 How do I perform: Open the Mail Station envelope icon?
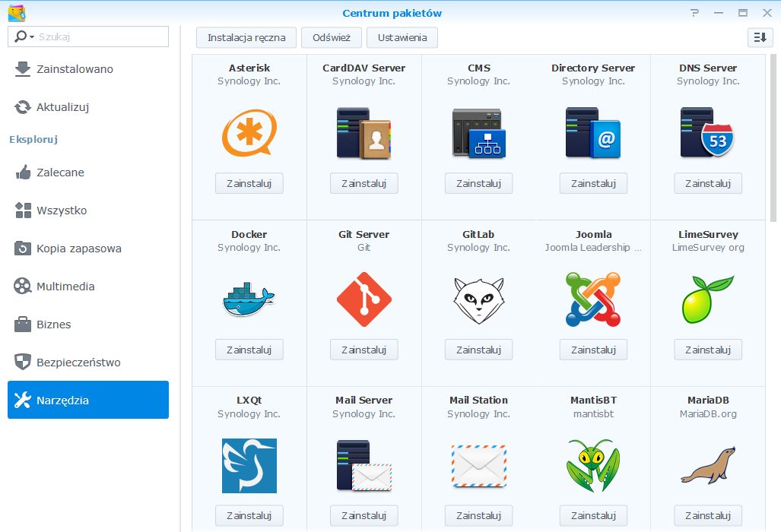478,466
